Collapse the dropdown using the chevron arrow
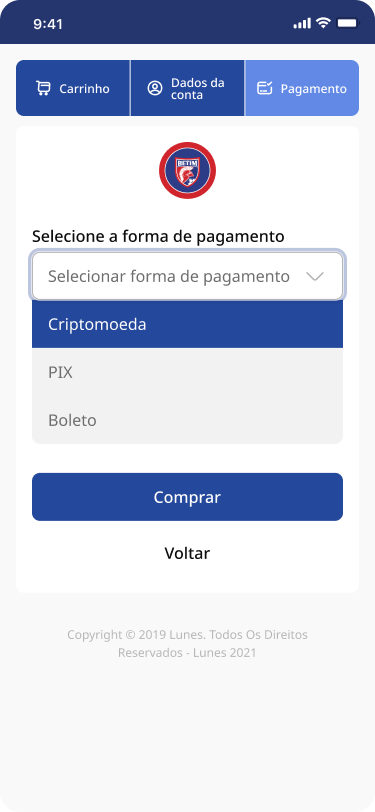 pyautogui.click(x=315, y=277)
